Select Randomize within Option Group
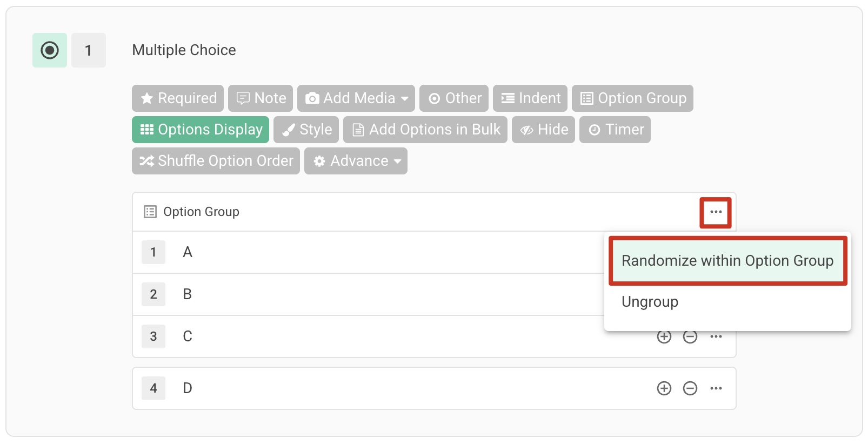The image size is (868, 445). (727, 261)
